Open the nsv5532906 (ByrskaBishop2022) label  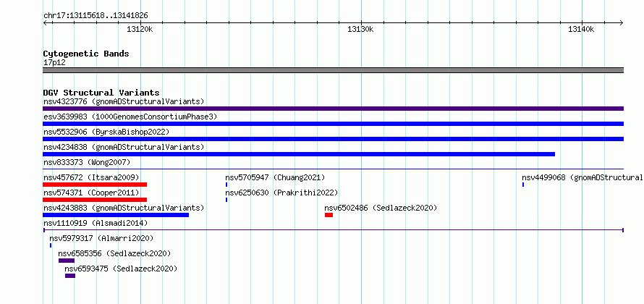click(x=106, y=132)
